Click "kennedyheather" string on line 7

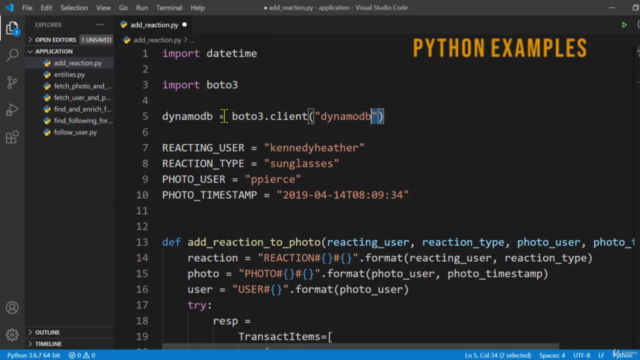click(x=314, y=148)
